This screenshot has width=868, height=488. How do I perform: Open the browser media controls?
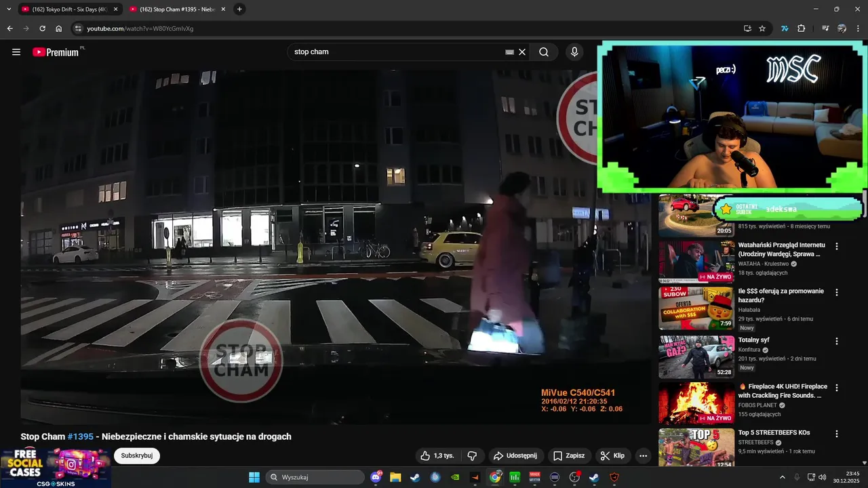825,28
